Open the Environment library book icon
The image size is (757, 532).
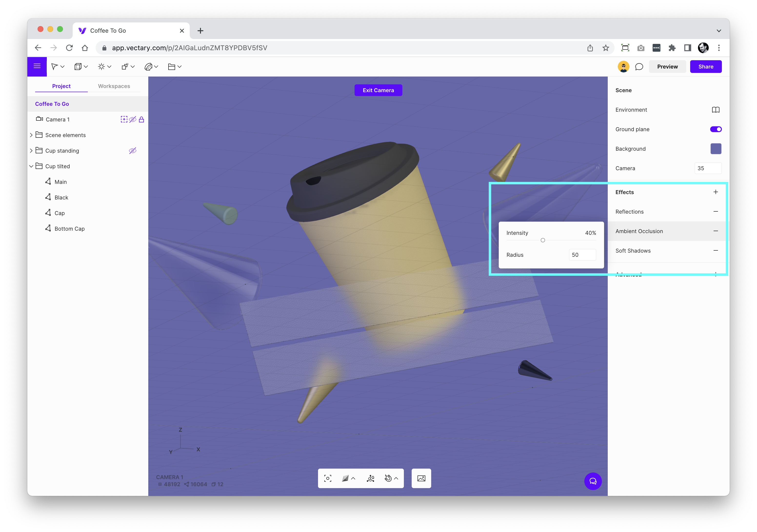[x=716, y=110]
